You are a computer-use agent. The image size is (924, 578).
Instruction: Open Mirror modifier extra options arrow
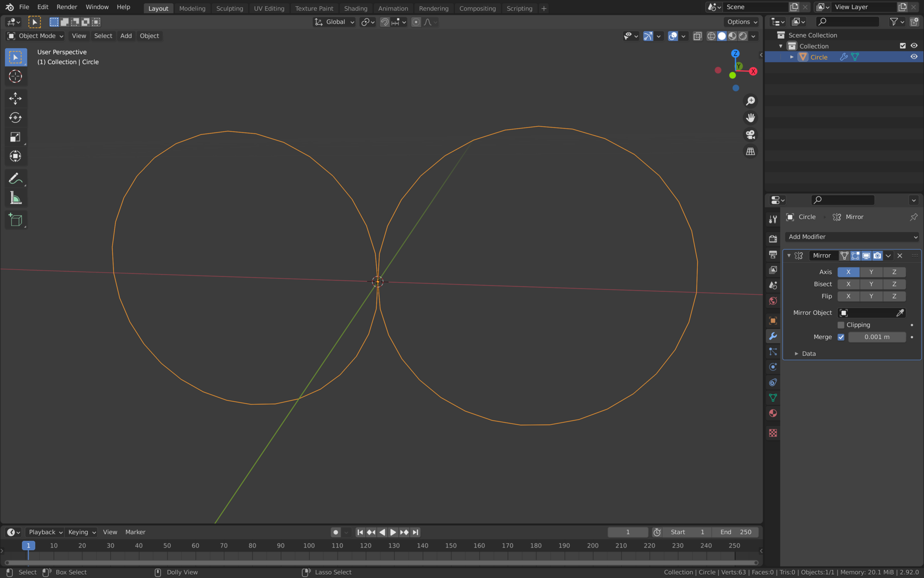point(888,256)
